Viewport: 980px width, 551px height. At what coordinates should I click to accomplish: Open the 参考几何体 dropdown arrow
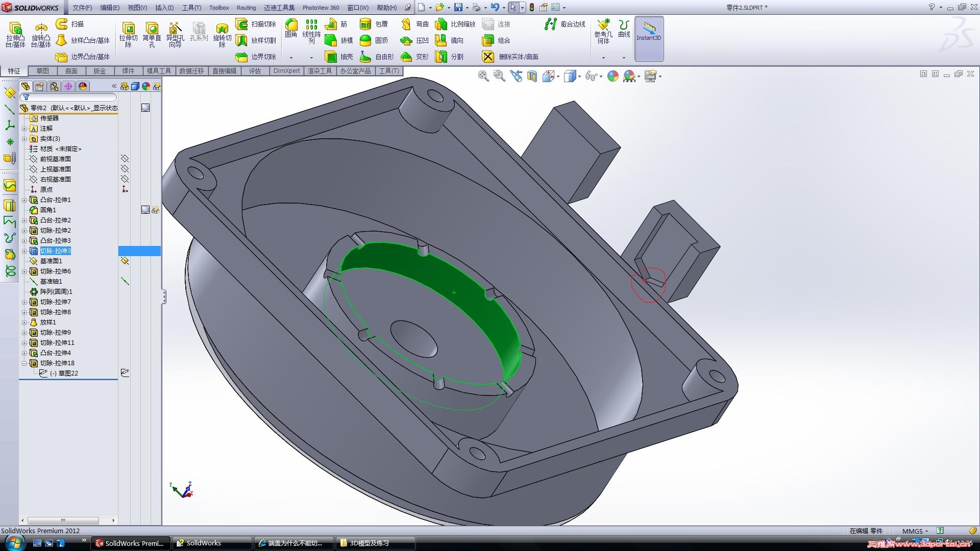603,58
